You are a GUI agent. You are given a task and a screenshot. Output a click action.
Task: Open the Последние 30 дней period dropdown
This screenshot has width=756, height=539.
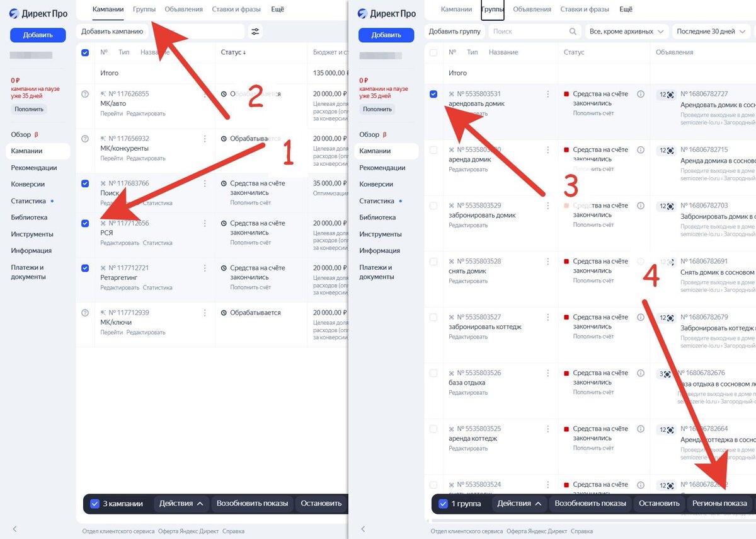(711, 31)
